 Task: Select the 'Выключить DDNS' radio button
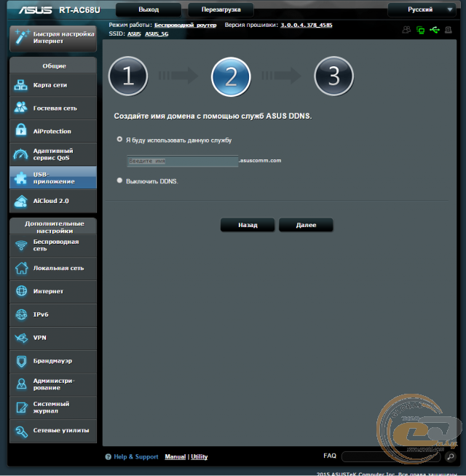pos(119,181)
